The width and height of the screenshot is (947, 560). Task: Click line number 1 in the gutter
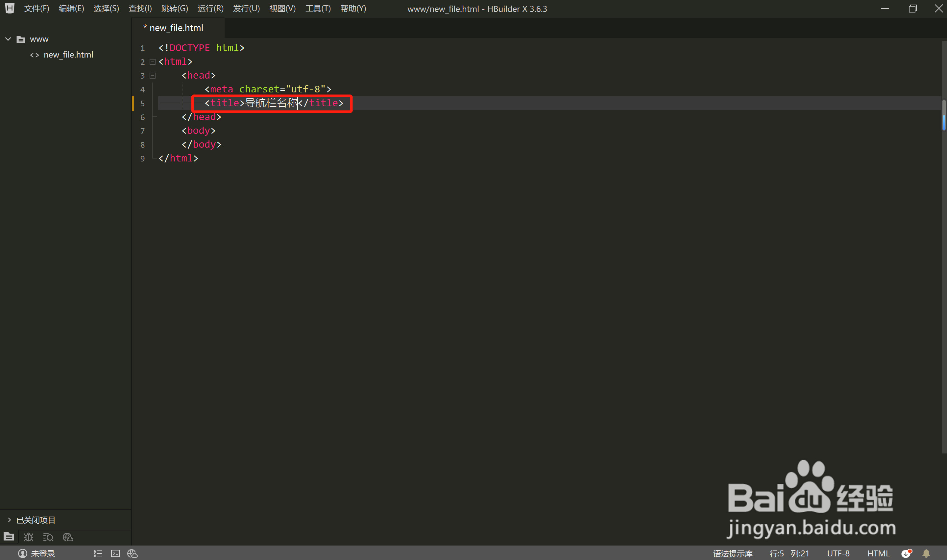143,48
